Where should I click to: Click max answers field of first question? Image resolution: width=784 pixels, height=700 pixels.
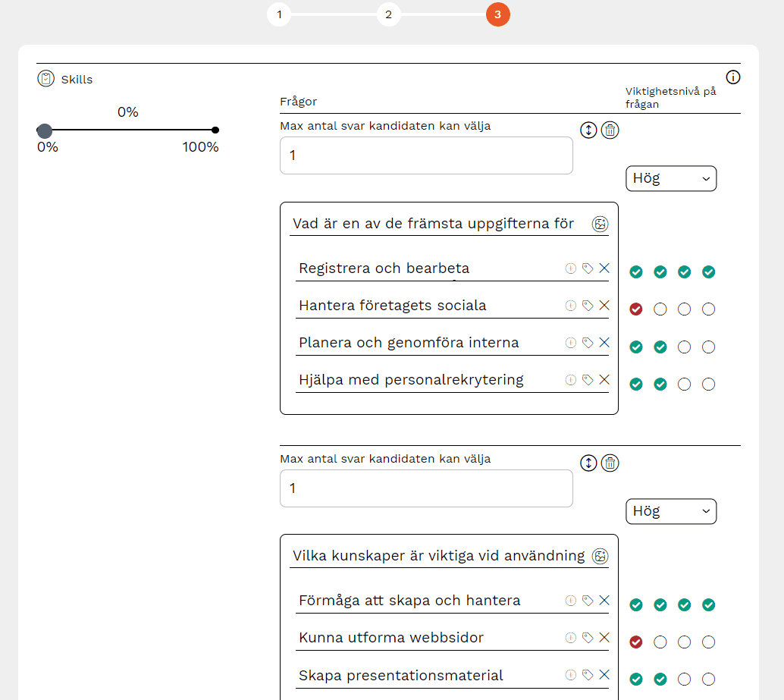(x=426, y=155)
